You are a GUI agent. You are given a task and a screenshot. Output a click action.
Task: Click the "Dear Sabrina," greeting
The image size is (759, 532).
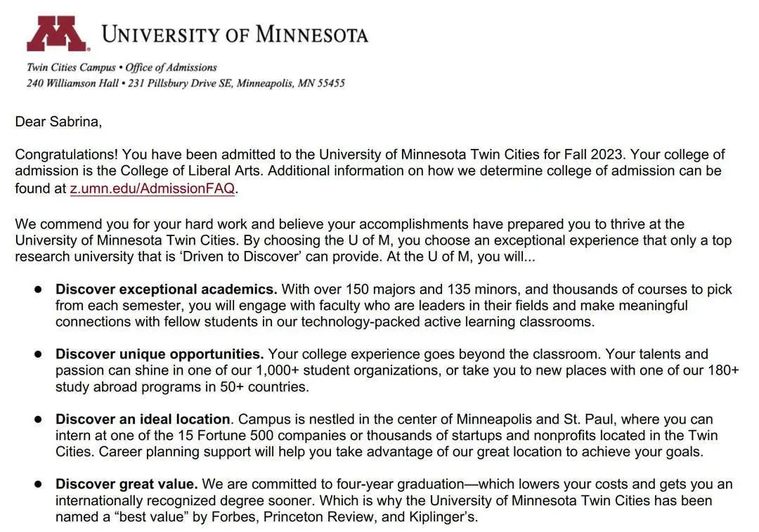coord(58,122)
